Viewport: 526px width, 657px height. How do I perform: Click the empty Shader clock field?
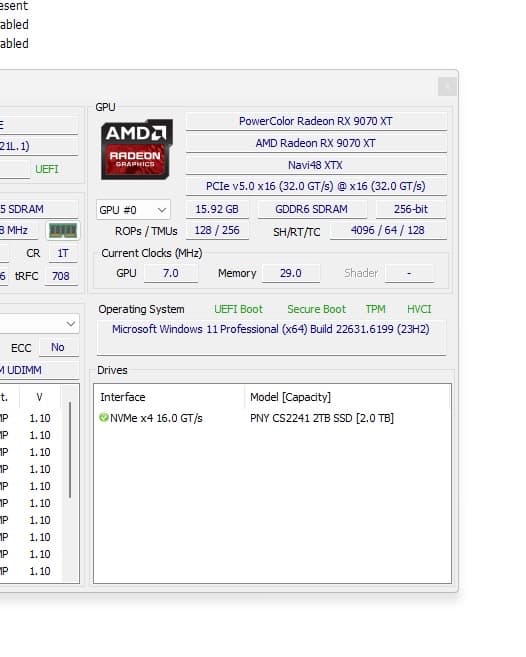(409, 273)
